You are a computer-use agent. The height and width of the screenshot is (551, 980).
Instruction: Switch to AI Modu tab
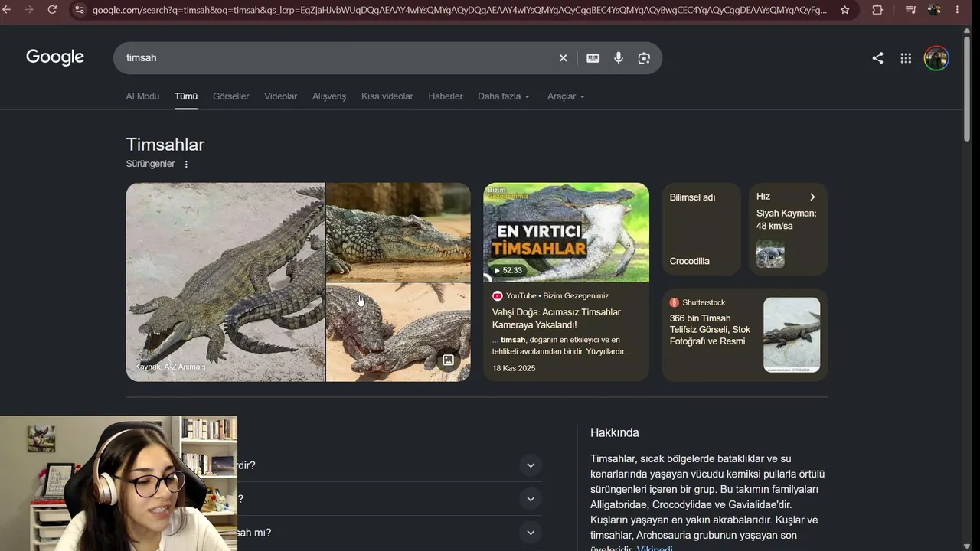point(142,96)
